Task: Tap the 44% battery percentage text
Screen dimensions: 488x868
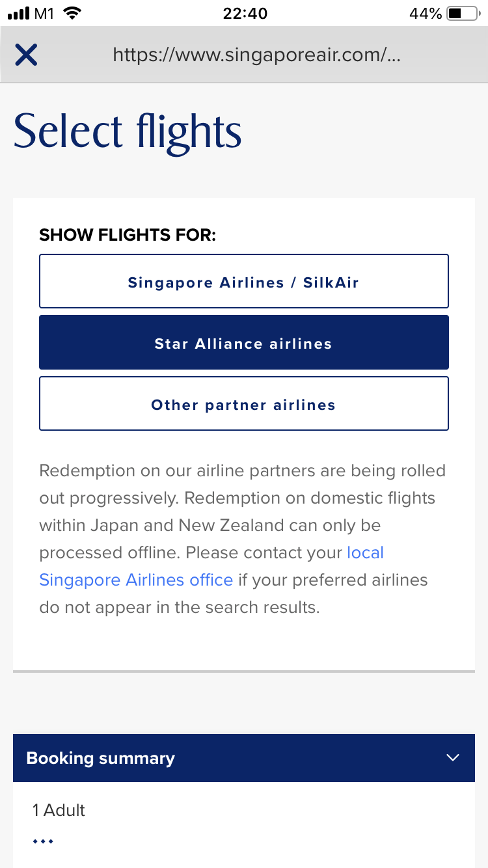Action: [x=426, y=13]
